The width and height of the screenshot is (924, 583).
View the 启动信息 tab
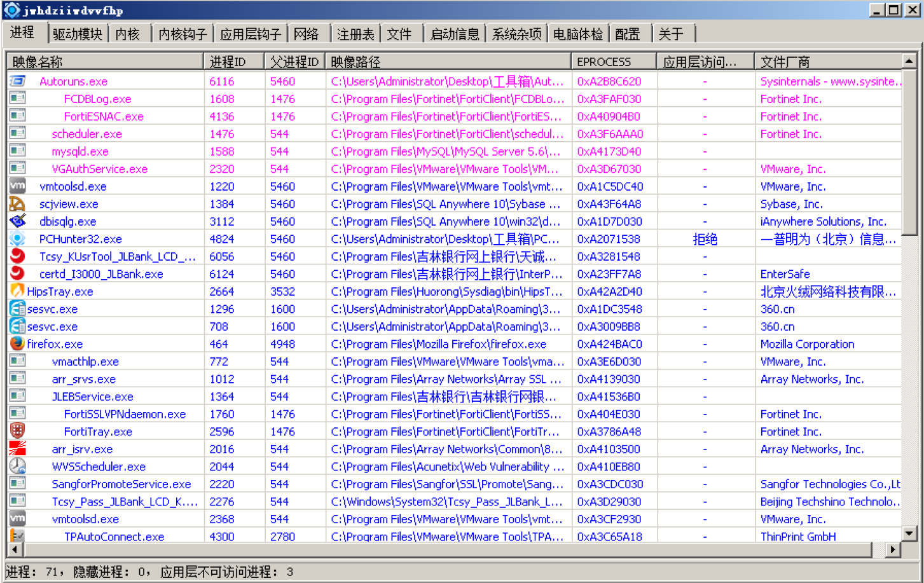click(x=455, y=34)
